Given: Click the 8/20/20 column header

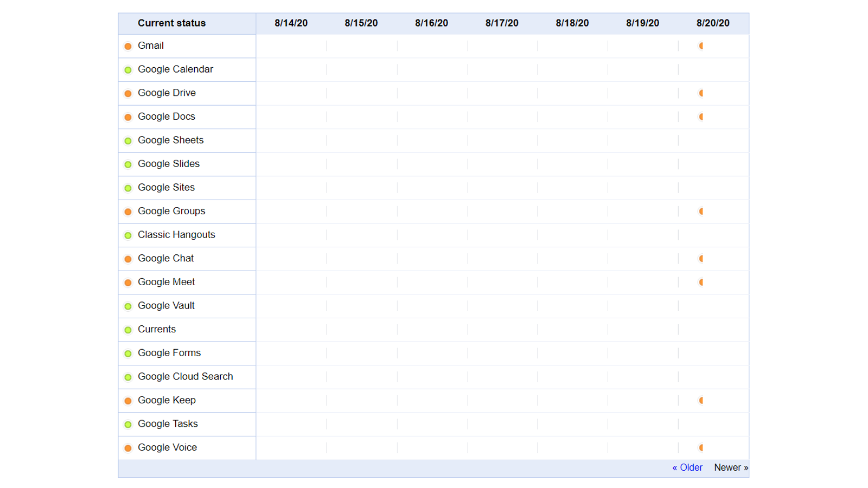Looking at the screenshot, I should pos(713,23).
